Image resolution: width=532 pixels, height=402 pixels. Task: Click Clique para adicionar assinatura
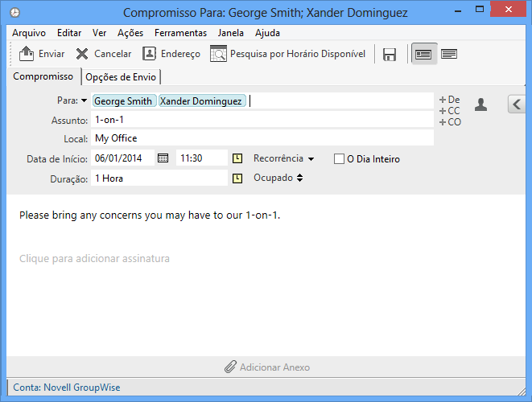coord(94,259)
